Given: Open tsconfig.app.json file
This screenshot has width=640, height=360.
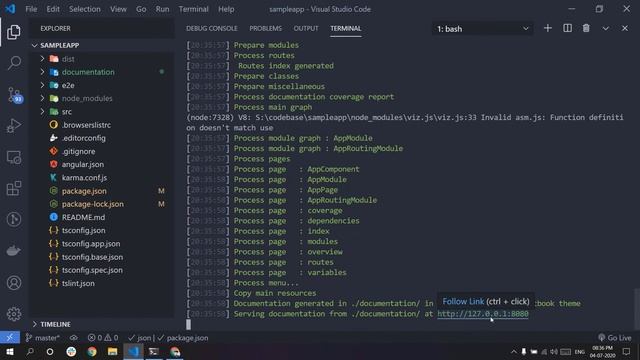Looking at the screenshot, I should tap(91, 244).
